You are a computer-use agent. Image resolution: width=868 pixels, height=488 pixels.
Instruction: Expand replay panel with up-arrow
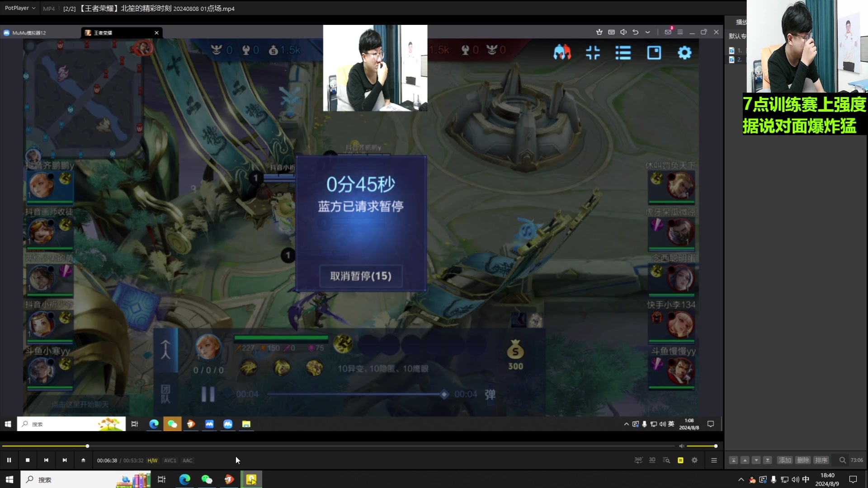click(165, 350)
